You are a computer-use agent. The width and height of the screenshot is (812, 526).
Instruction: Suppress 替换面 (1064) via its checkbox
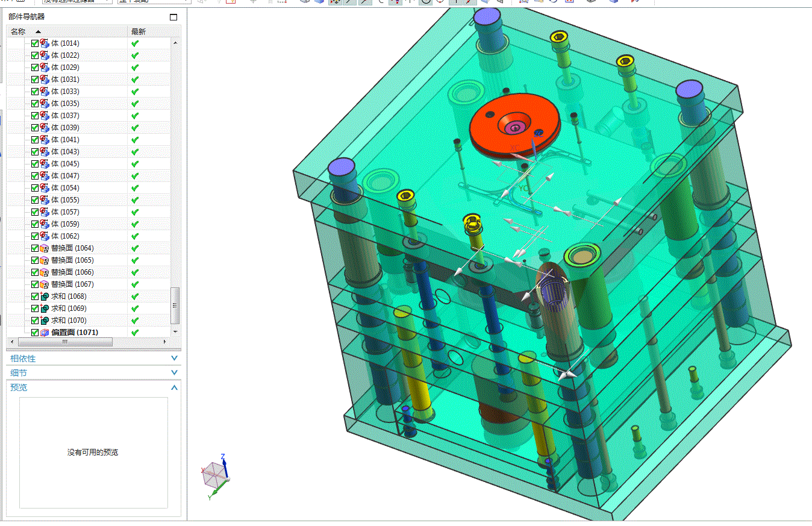(35, 248)
